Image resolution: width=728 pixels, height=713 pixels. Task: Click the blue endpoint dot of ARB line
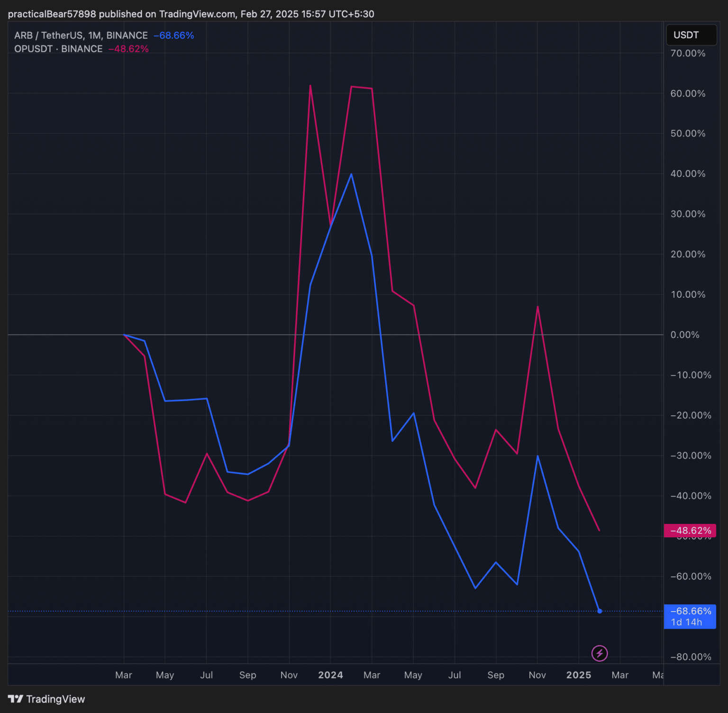tap(600, 611)
